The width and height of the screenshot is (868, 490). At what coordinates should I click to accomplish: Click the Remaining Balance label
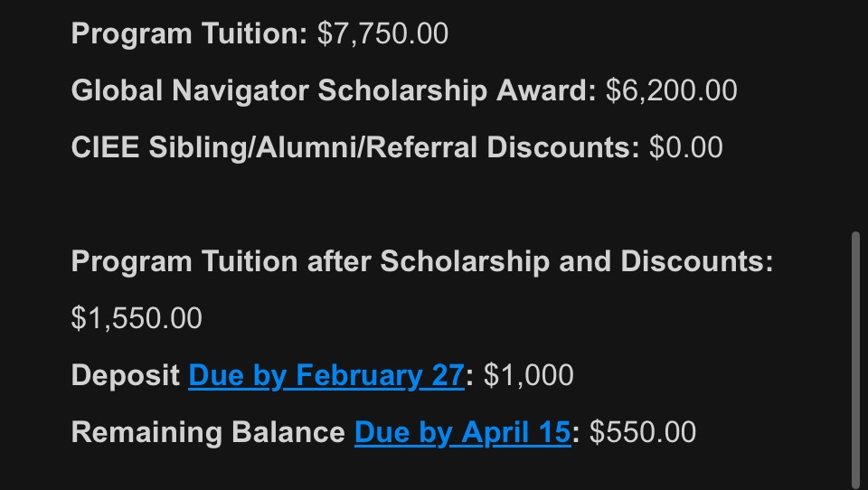[208, 432]
